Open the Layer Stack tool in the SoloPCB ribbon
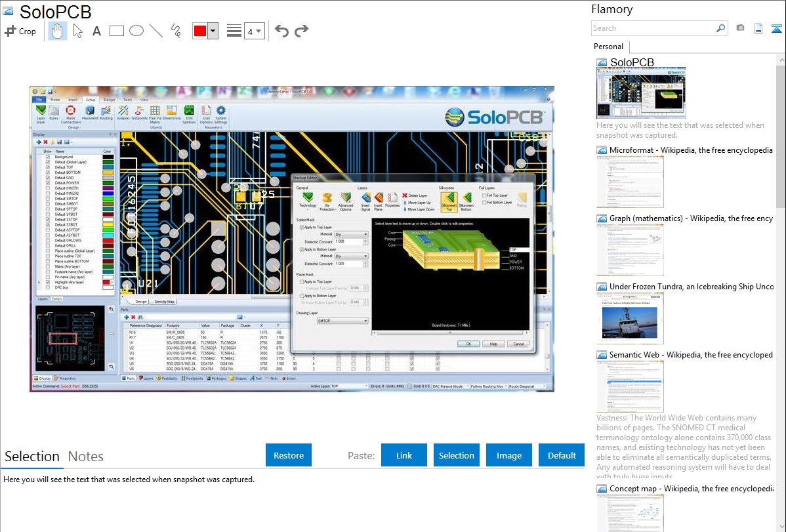This screenshot has width=786, height=532. coord(41,114)
